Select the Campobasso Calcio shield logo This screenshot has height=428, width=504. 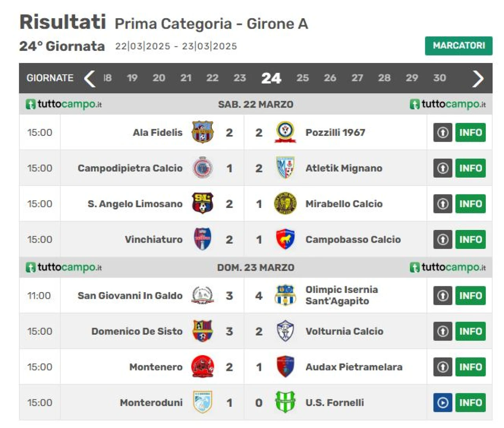click(x=285, y=239)
